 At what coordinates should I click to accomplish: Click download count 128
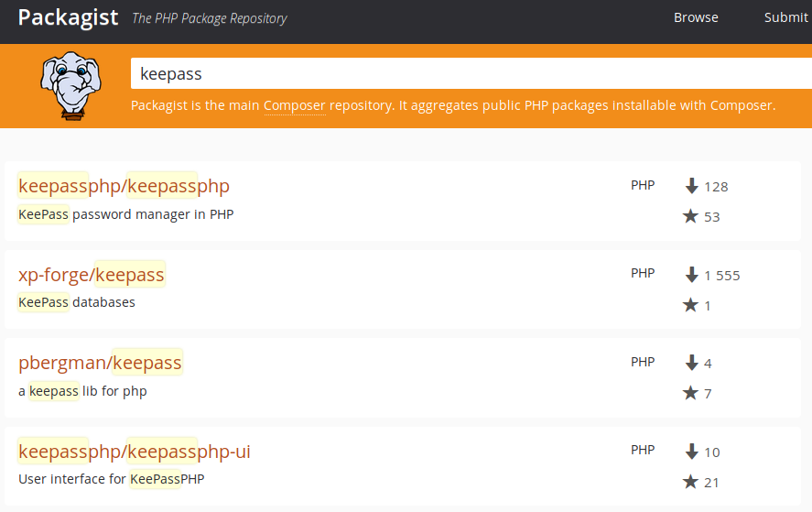click(716, 187)
